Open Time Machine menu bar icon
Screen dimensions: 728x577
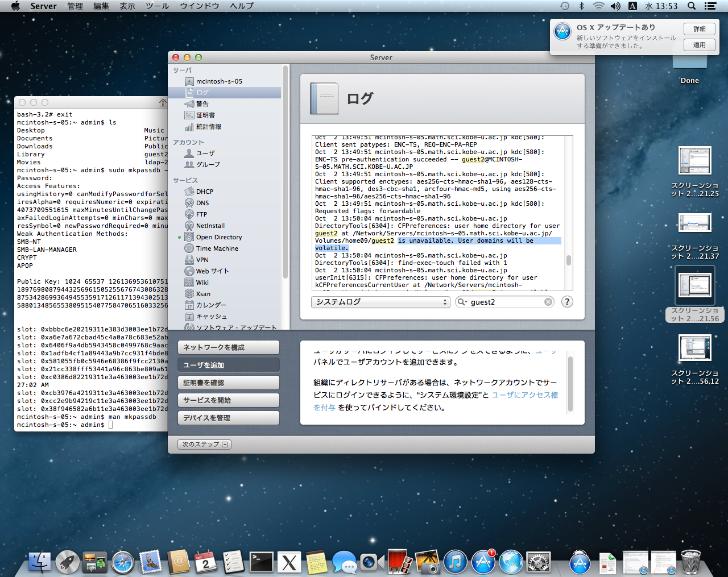click(x=564, y=6)
